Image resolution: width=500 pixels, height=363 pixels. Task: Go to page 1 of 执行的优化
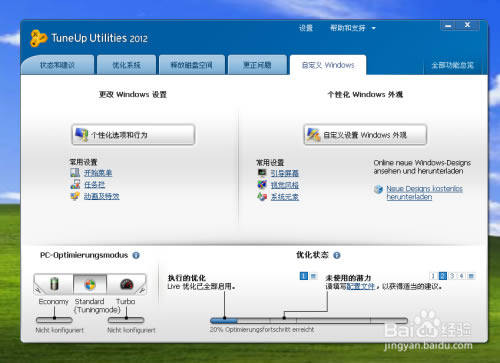tap(304, 276)
